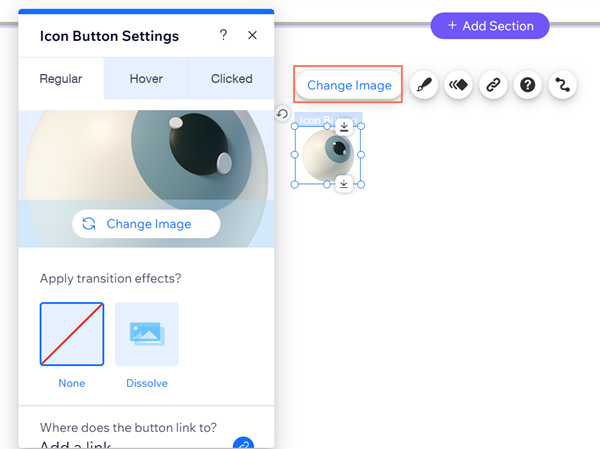Close the Icon Button Settings panel
The width and height of the screenshot is (600, 449).
[252, 35]
